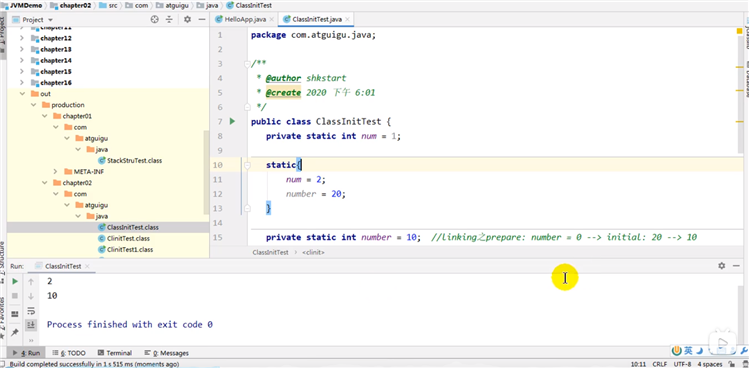Rerun ClassInitTest with green play icon
The image size is (749, 368).
pos(15,281)
